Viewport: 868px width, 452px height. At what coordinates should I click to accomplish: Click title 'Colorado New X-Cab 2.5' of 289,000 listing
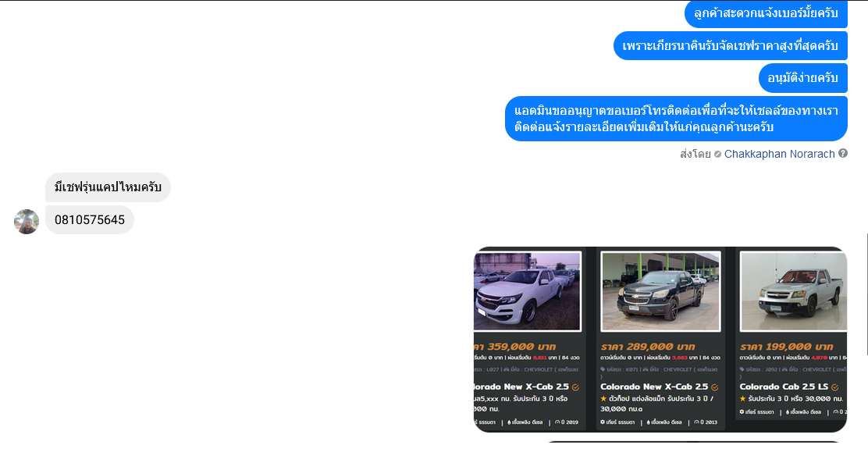pos(654,386)
